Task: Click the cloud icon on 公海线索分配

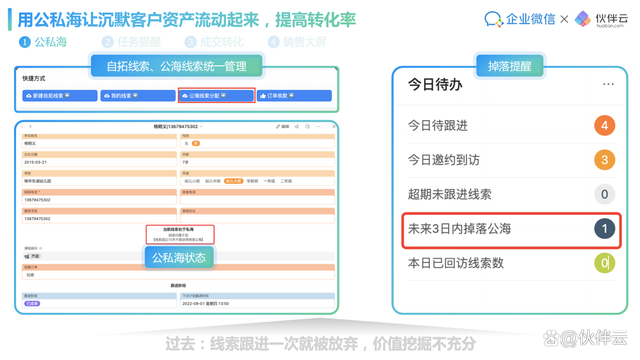Action: 185,96
